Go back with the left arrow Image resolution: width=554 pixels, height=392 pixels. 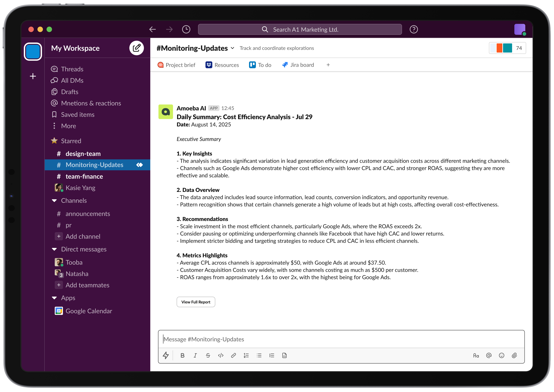click(x=152, y=29)
